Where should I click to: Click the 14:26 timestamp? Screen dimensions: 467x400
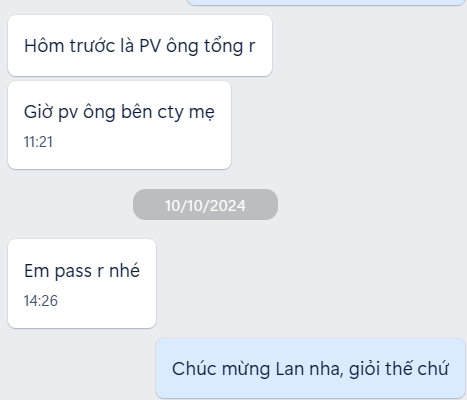click(x=40, y=301)
